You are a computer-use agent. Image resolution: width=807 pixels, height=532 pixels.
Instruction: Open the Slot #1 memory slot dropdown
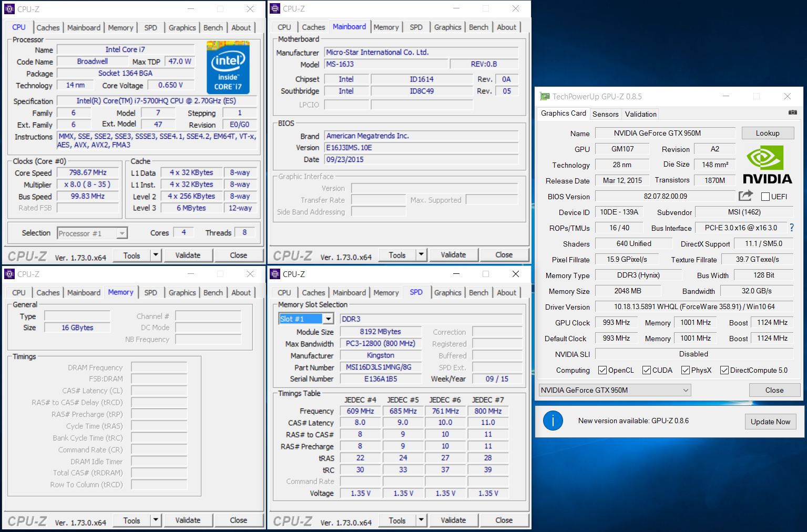(x=306, y=319)
